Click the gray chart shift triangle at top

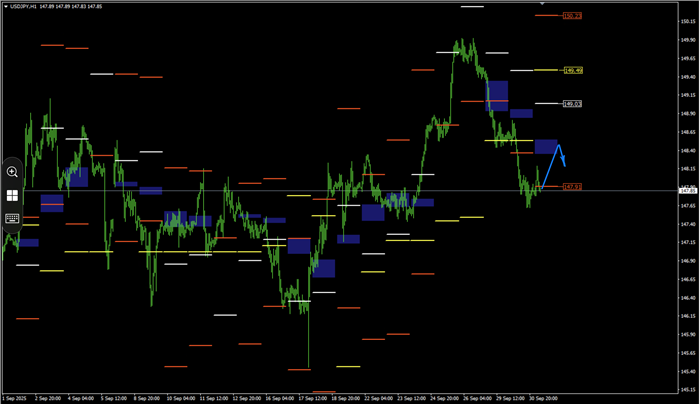(x=542, y=5)
